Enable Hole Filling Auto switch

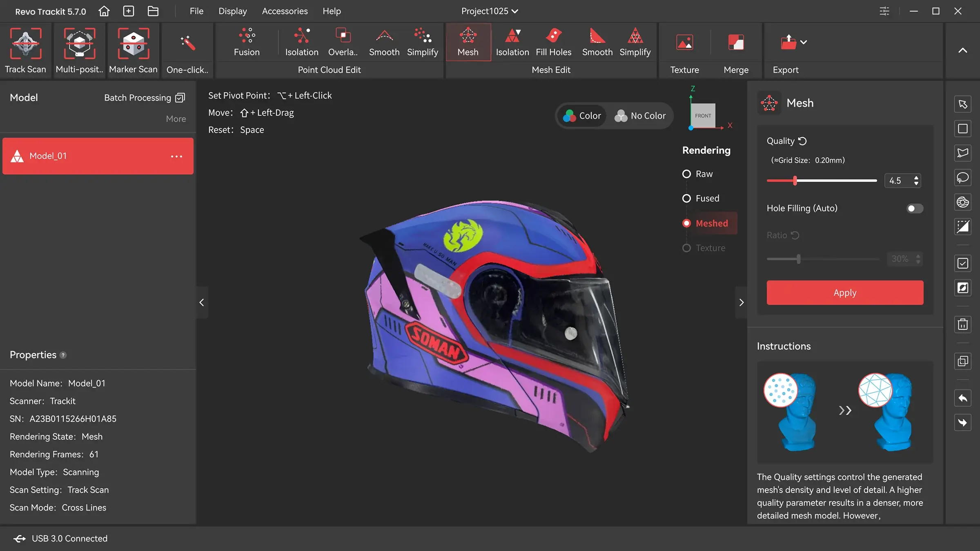[x=914, y=208]
